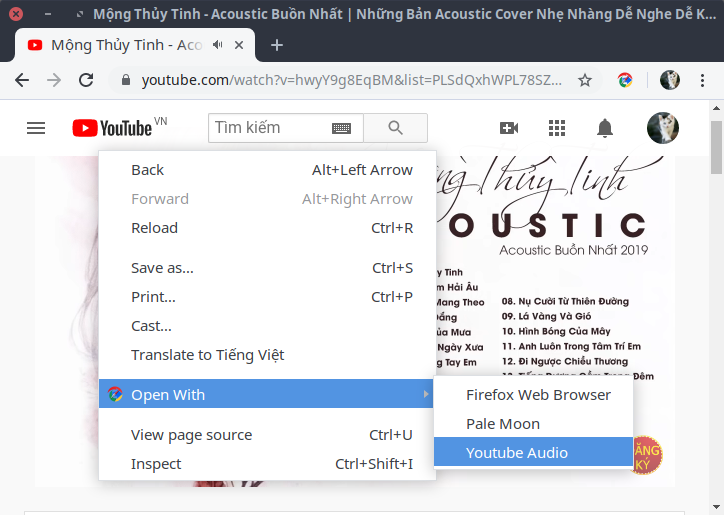Close the window with red X button

point(16,14)
